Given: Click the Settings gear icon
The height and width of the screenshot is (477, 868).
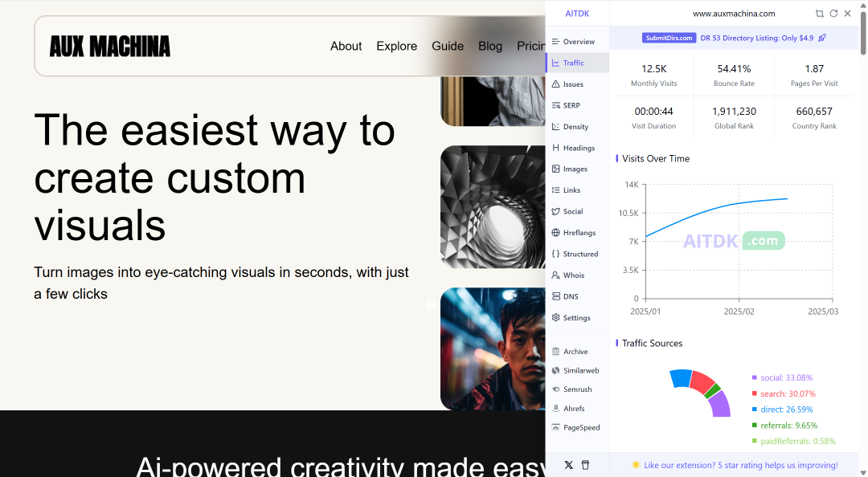Looking at the screenshot, I should 556,317.
